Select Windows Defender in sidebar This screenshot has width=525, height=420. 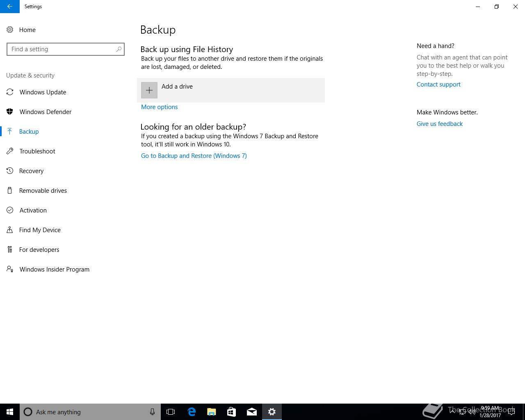pos(46,112)
